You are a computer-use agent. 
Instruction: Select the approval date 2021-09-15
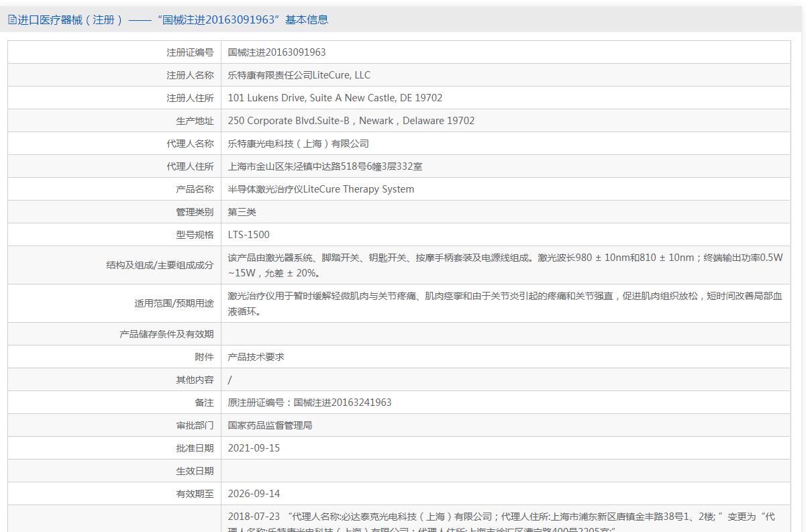(254, 448)
